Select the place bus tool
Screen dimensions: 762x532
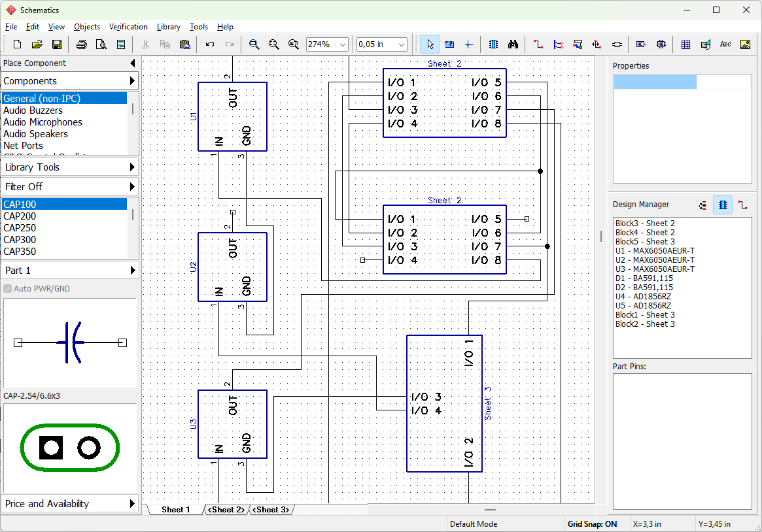[558, 44]
